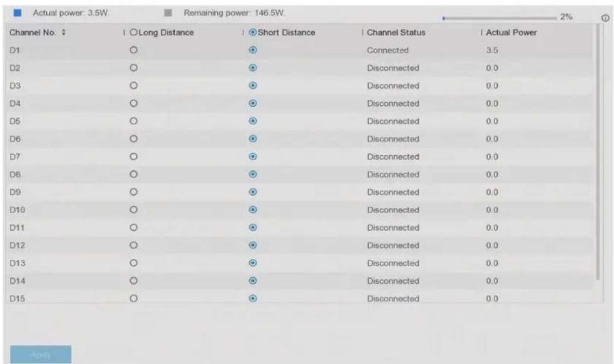The width and height of the screenshot is (614, 364).
Task: Click the 0.0 power value of D5
Action: 492,121
